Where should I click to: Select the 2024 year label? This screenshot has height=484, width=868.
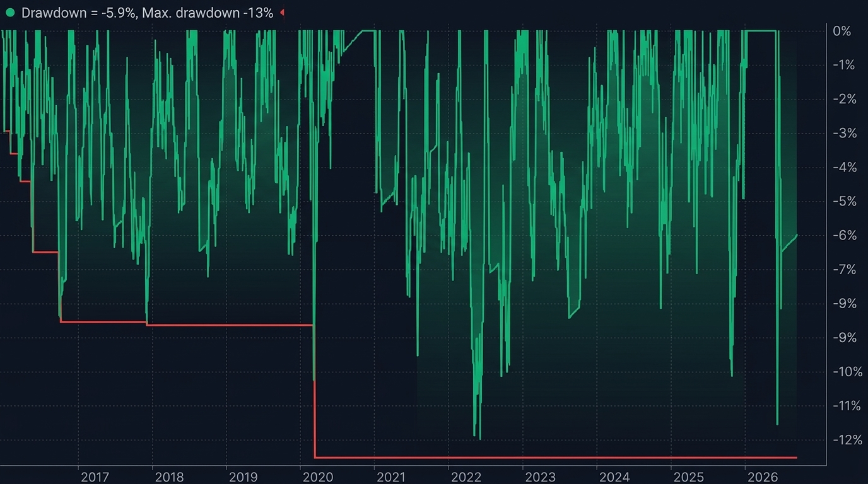pos(614,476)
